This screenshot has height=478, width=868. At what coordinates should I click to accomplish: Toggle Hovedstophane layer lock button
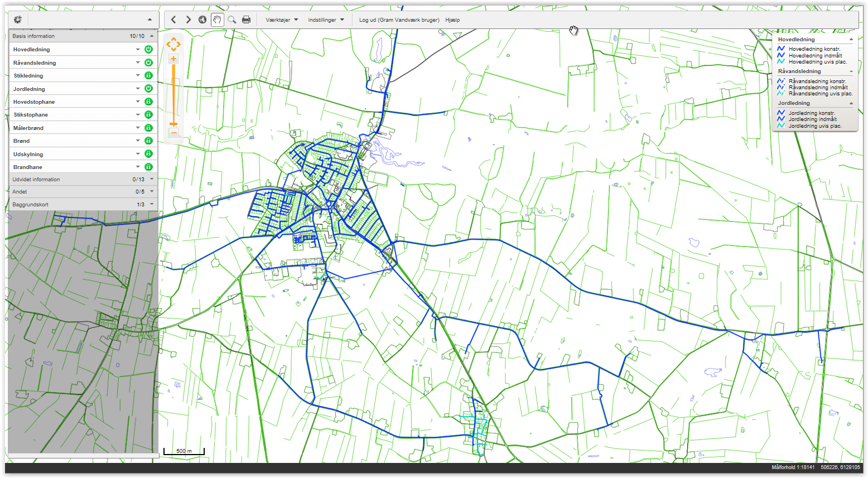[x=148, y=102]
